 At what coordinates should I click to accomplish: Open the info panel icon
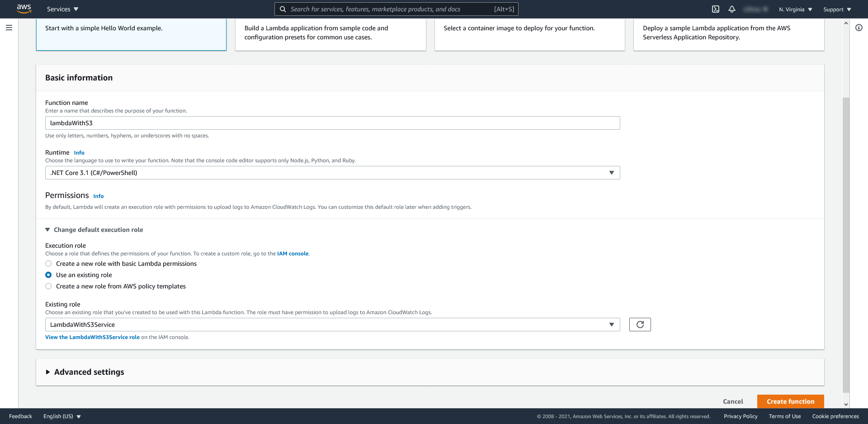[x=859, y=28]
